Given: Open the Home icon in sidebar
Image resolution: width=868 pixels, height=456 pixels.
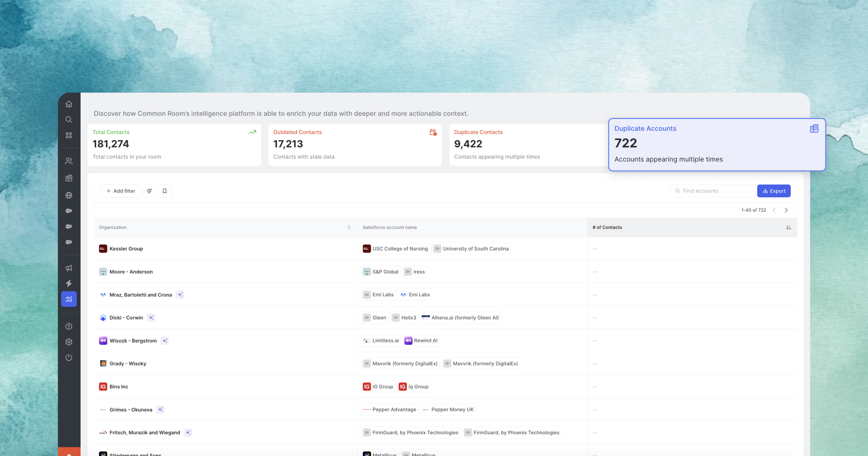Looking at the screenshot, I should (69, 104).
